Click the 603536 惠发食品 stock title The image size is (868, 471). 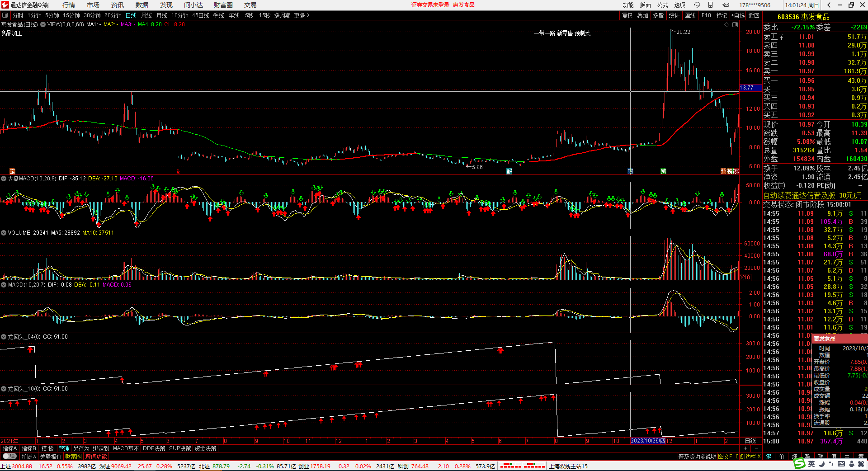[x=803, y=17]
